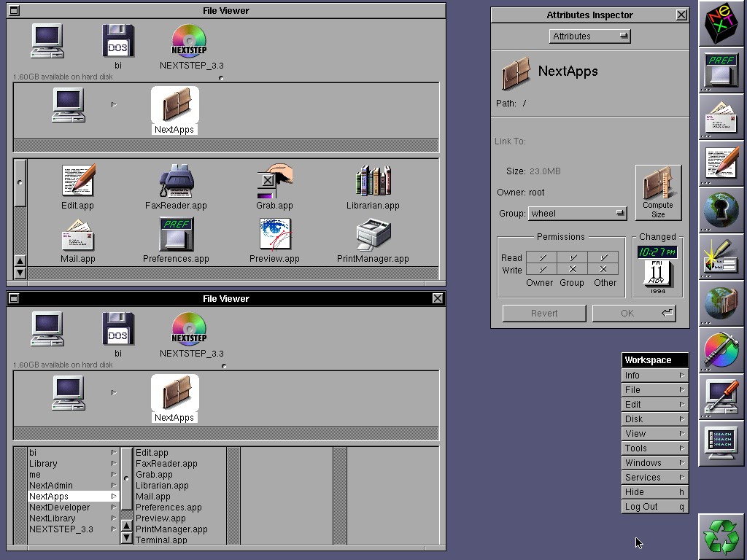Toggle Read permission for Owner
This screenshot has height=560, width=747.
click(x=542, y=257)
